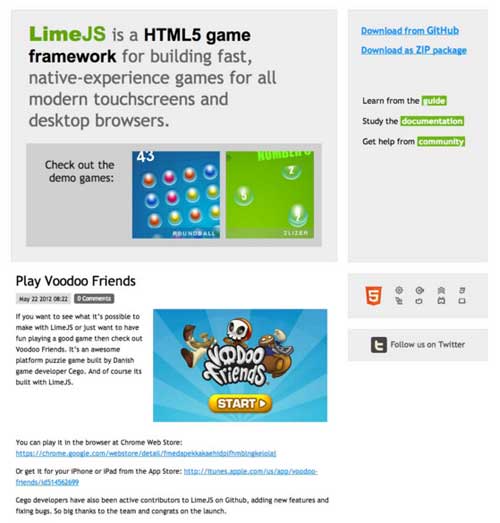Viewport: 500px width, 523px height.
Task: Launch the Roundball demo game thumbnail
Action: [176, 195]
